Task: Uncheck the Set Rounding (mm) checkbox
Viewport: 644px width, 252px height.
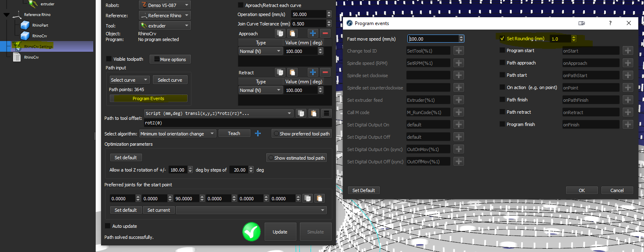Action: click(x=502, y=39)
